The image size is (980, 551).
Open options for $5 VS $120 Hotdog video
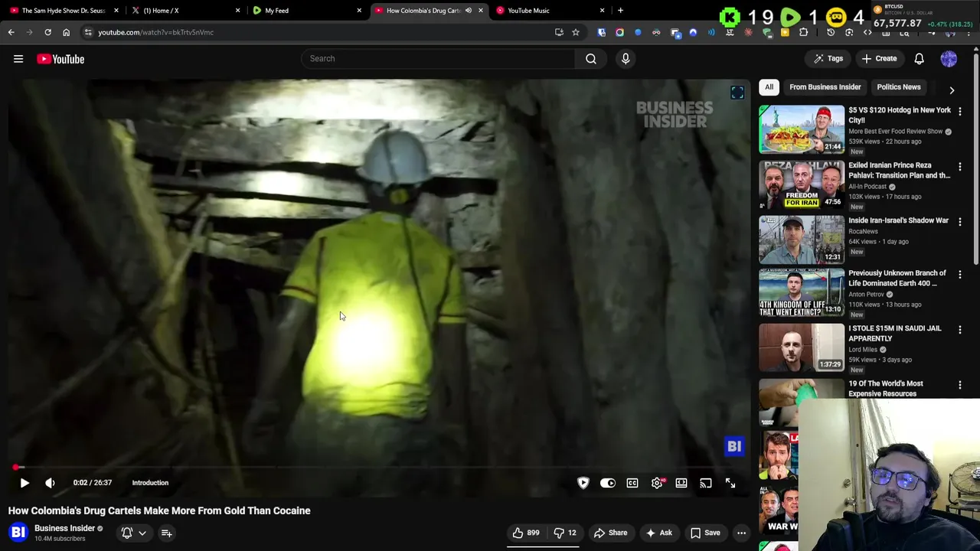(960, 111)
